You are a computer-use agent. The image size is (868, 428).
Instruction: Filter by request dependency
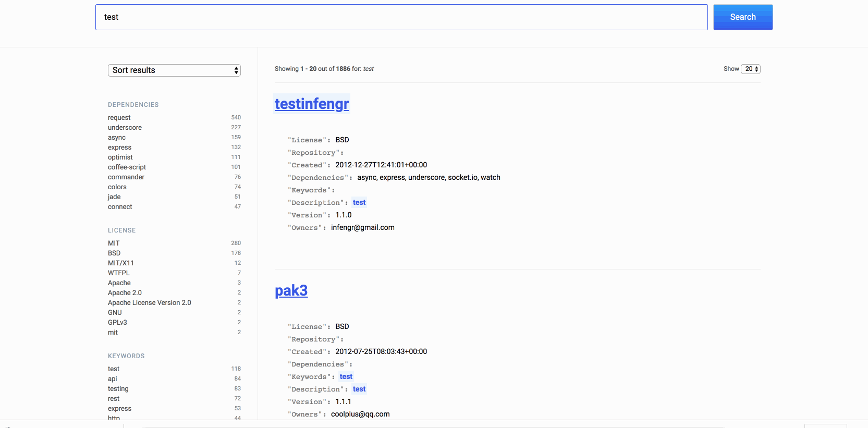tap(119, 118)
